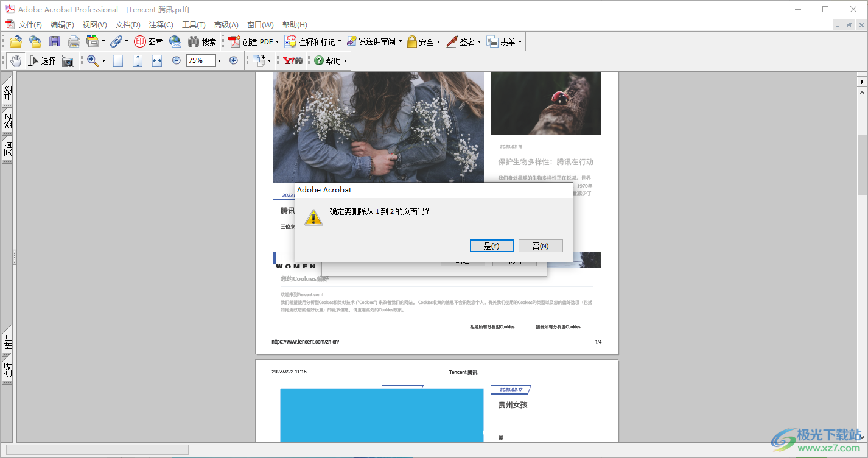The height and width of the screenshot is (458, 868).
Task: Confirm deletion with 是(Y) button
Action: (x=492, y=245)
